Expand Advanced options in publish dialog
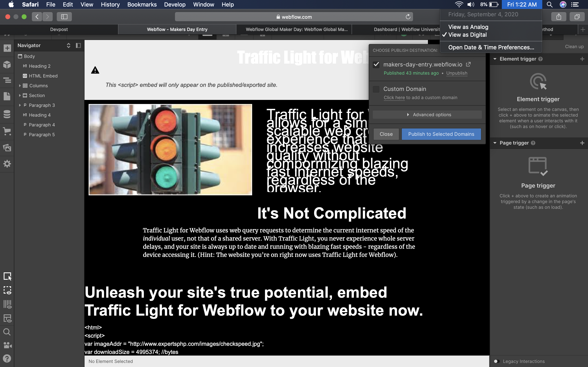588x367 pixels. (427, 115)
